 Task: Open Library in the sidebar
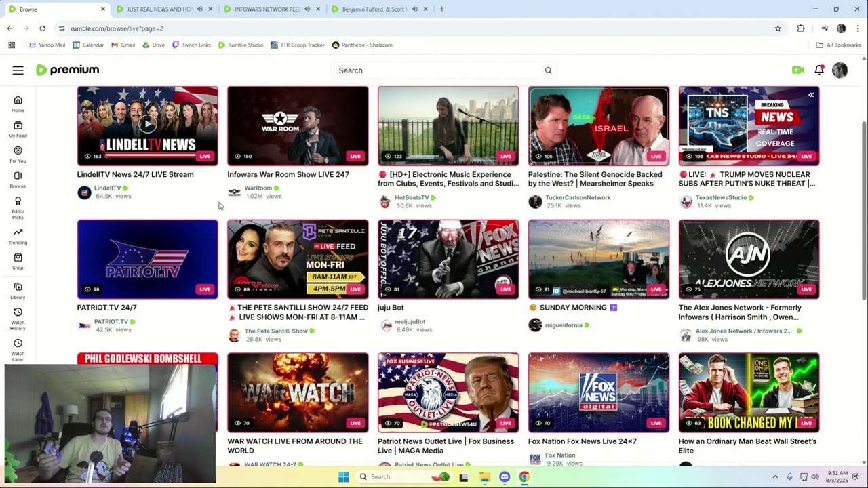click(x=18, y=290)
